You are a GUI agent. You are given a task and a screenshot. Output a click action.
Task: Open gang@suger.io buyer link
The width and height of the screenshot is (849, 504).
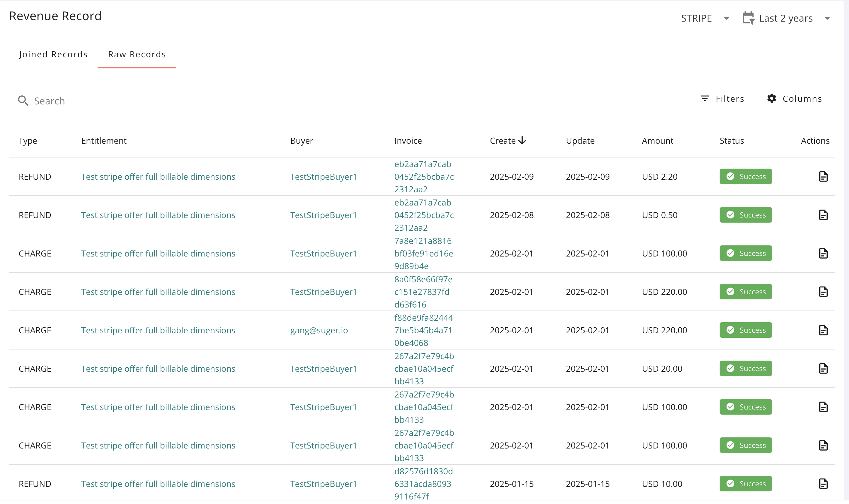tap(319, 330)
